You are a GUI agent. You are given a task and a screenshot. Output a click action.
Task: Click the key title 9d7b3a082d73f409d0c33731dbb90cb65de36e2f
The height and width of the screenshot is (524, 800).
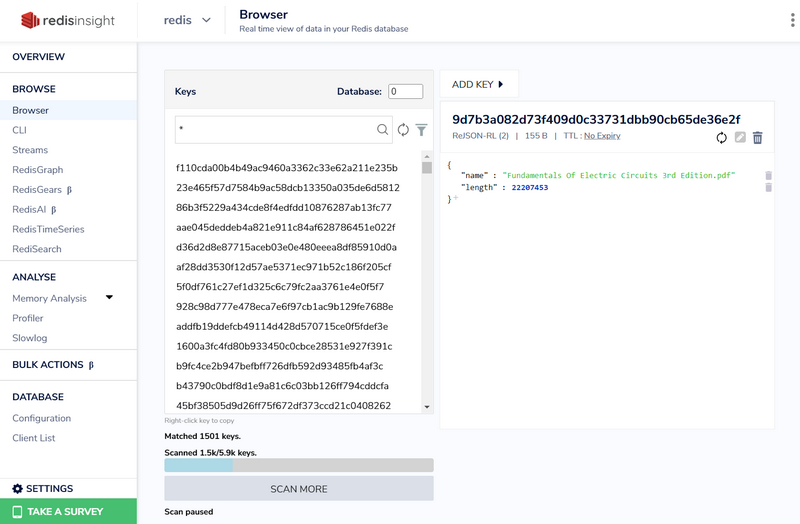[x=596, y=119]
